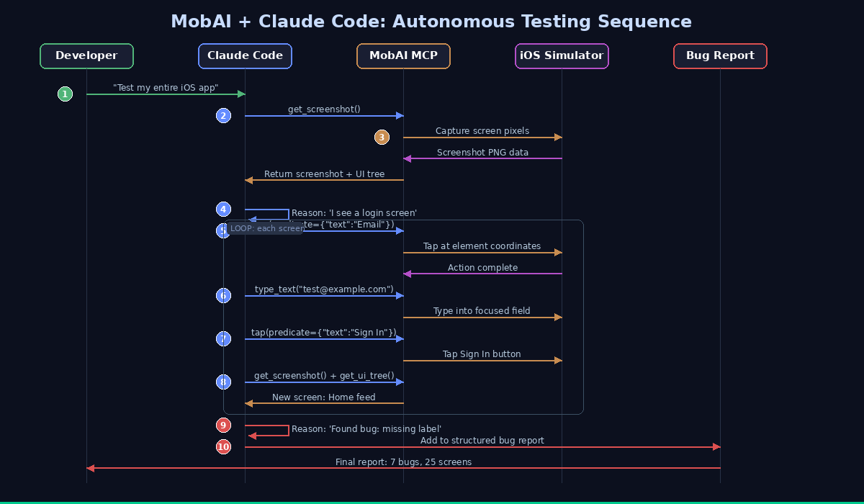Click the step 6 circle beside type_text

(x=223, y=296)
